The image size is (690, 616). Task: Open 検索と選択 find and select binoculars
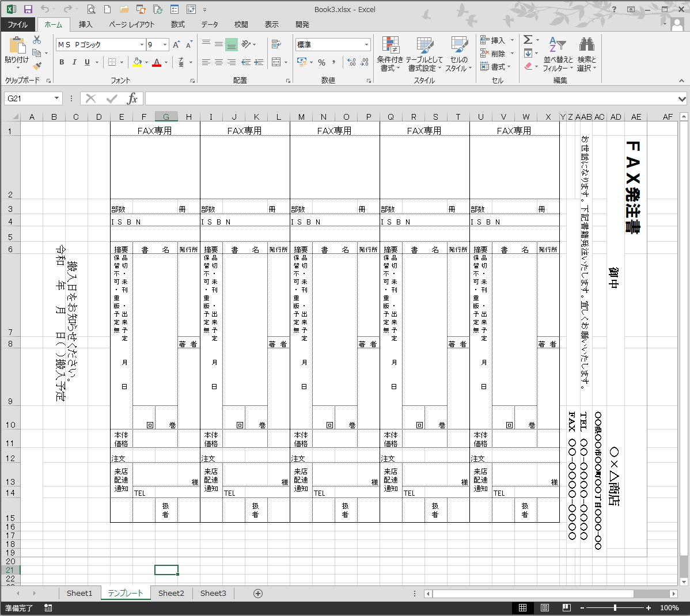click(x=586, y=54)
